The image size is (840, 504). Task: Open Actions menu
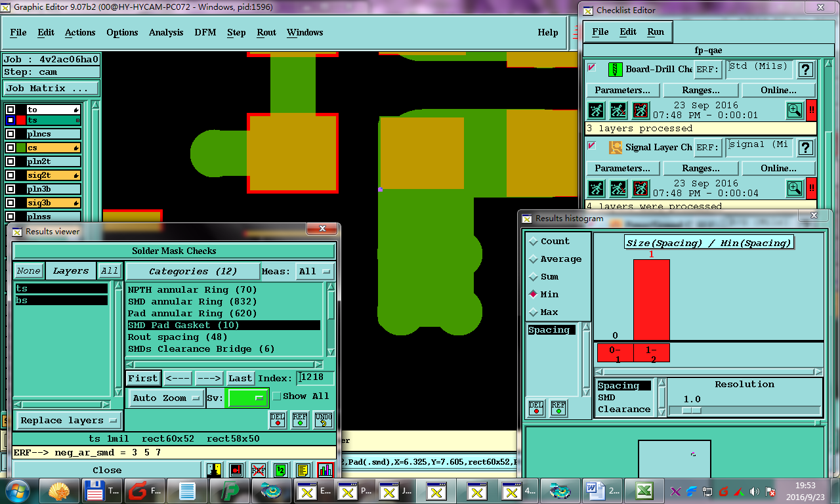click(80, 32)
